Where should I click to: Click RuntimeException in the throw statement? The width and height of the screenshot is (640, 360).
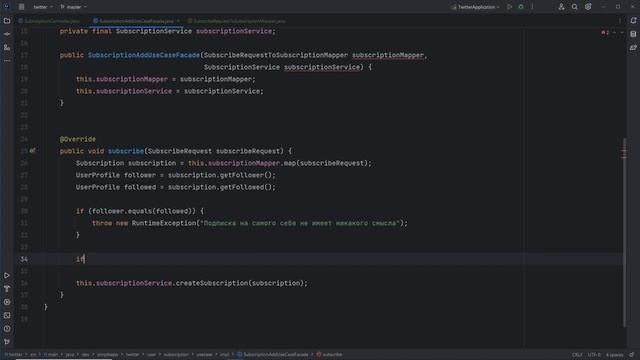[x=164, y=223]
